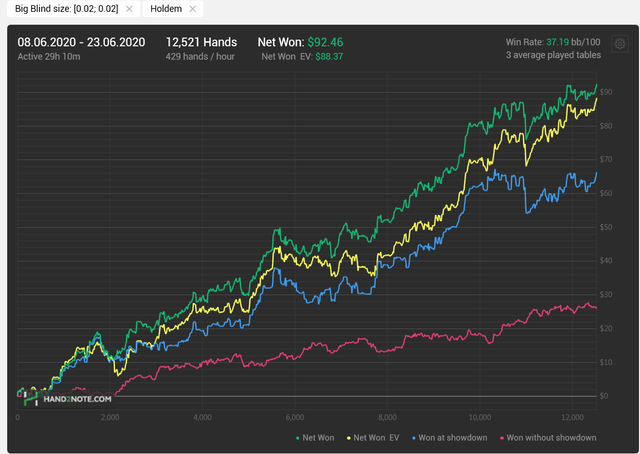The width and height of the screenshot is (640, 454).
Task: Click the $20 y-axis label
Action: click(606, 328)
